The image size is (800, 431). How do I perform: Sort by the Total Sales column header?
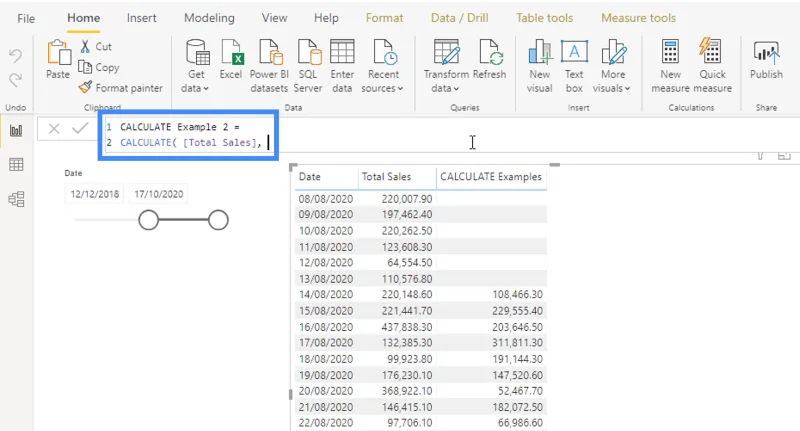point(386,176)
